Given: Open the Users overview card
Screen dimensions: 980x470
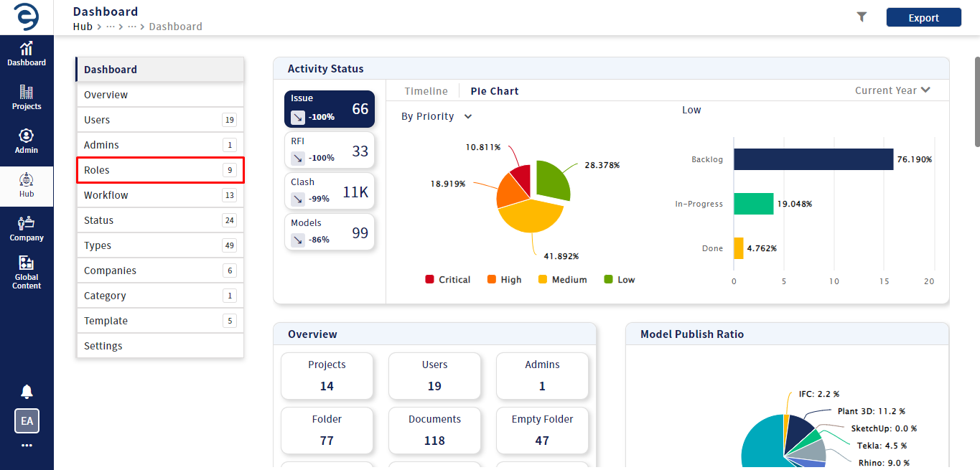Looking at the screenshot, I should [x=434, y=376].
